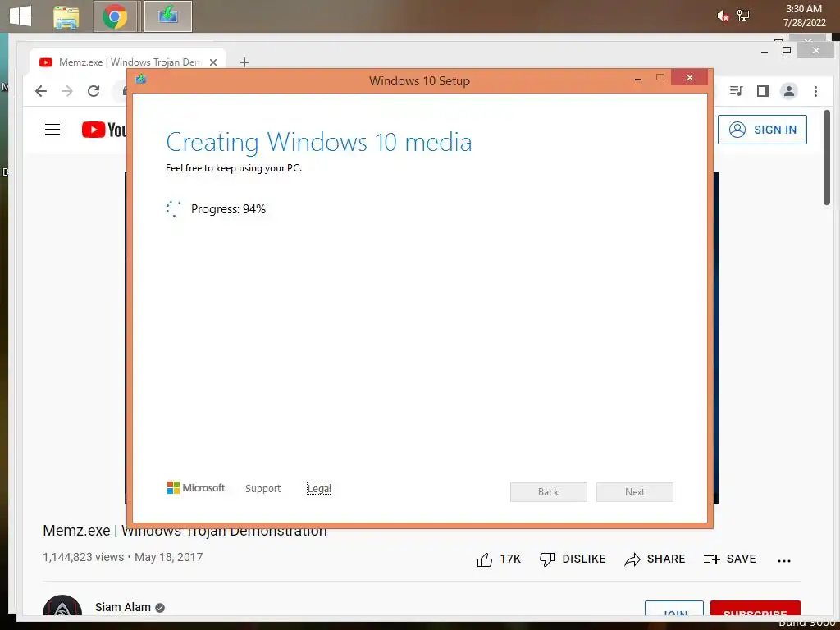Click the muted volume tray icon
This screenshot has width=840, height=630.
[x=723, y=16]
